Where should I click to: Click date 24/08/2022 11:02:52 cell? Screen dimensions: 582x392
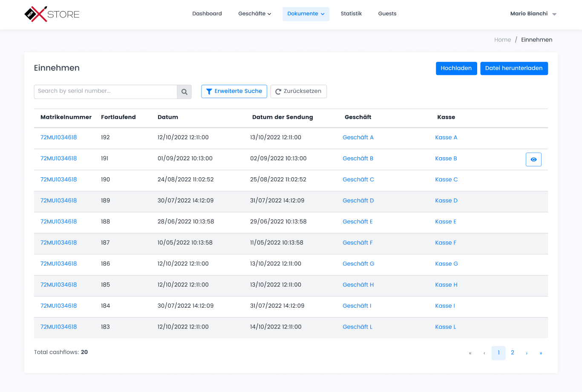[186, 179]
